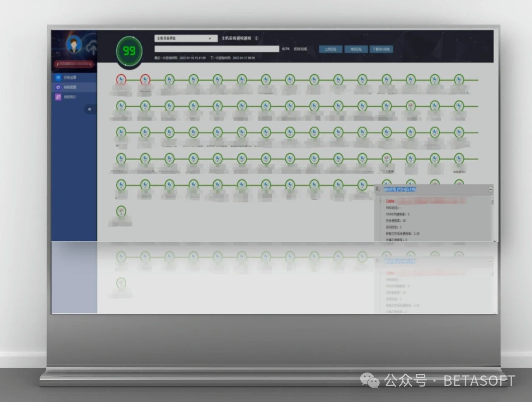Click the first green device node in the second row

point(121,106)
